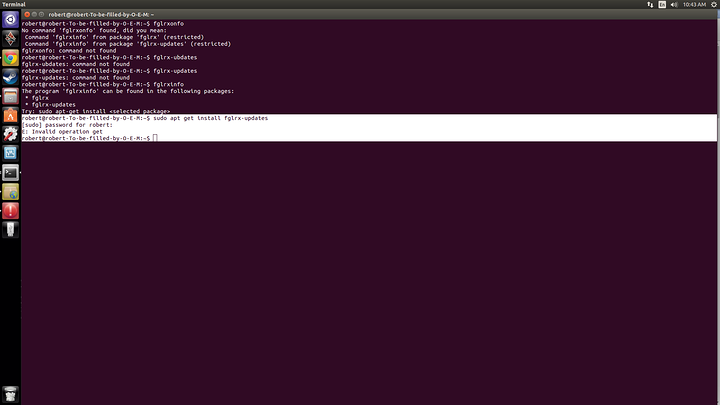Open the session gear menu
The image size is (720, 405).
pos(714,5)
